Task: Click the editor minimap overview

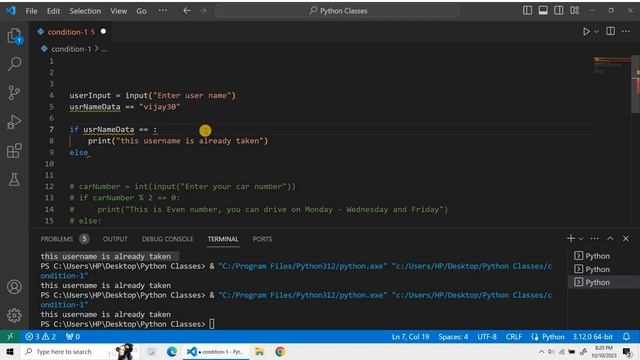Action: (x=612, y=65)
